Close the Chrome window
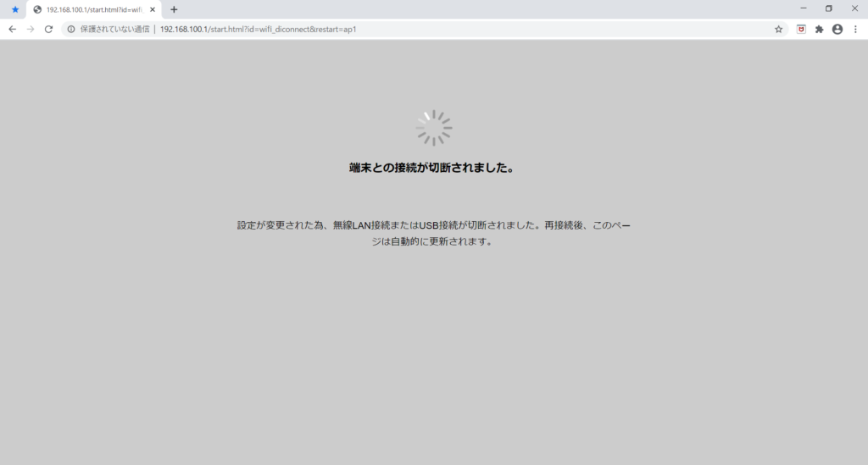The height and width of the screenshot is (465, 868). (854, 8)
